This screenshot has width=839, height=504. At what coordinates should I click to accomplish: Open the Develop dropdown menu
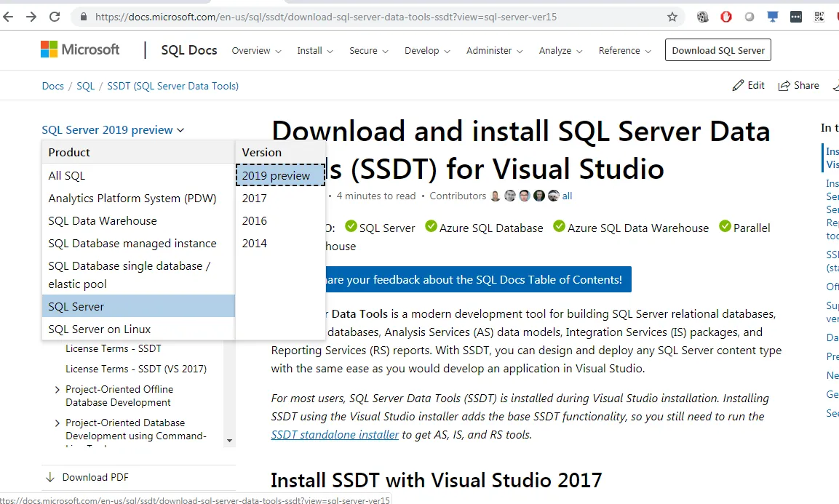pyautogui.click(x=427, y=50)
